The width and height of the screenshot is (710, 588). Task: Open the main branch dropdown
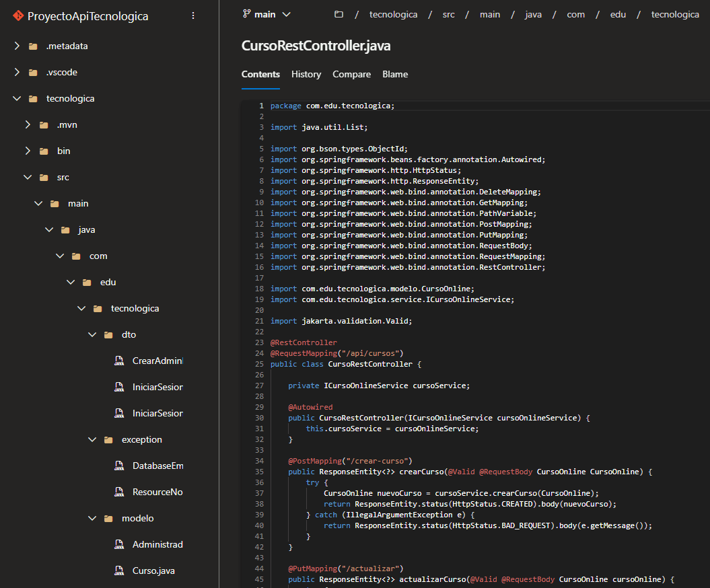tap(267, 15)
